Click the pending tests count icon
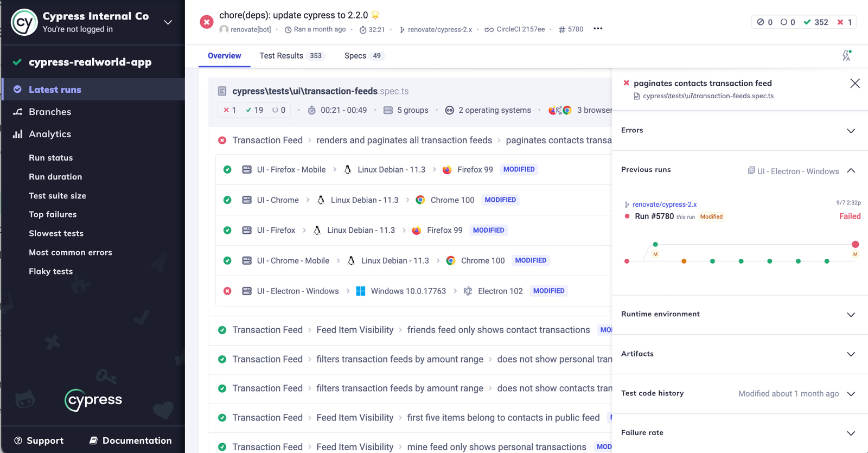Screen dimensions: 868x453 coord(783,22)
